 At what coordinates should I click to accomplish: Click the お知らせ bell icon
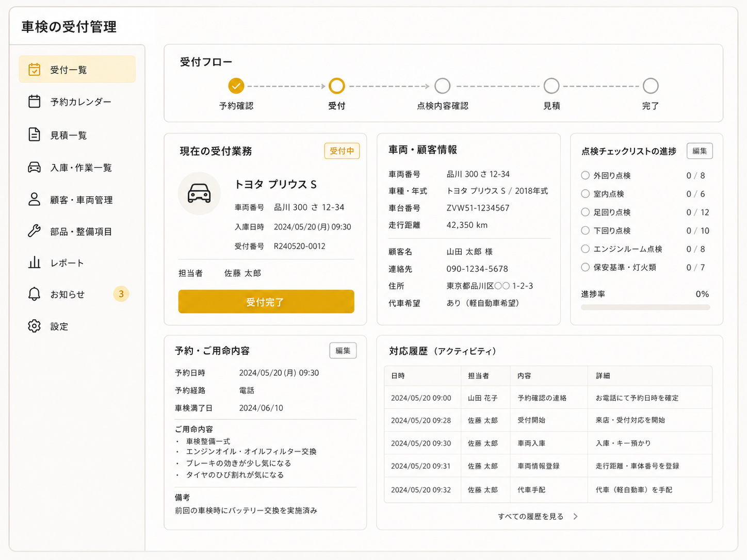point(34,294)
